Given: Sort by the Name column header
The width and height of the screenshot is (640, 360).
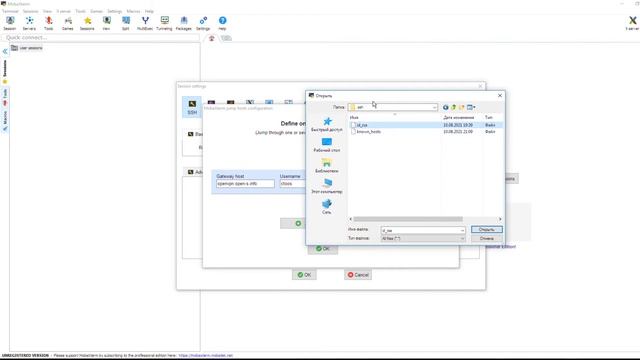Looking at the screenshot, I should click(x=354, y=118).
